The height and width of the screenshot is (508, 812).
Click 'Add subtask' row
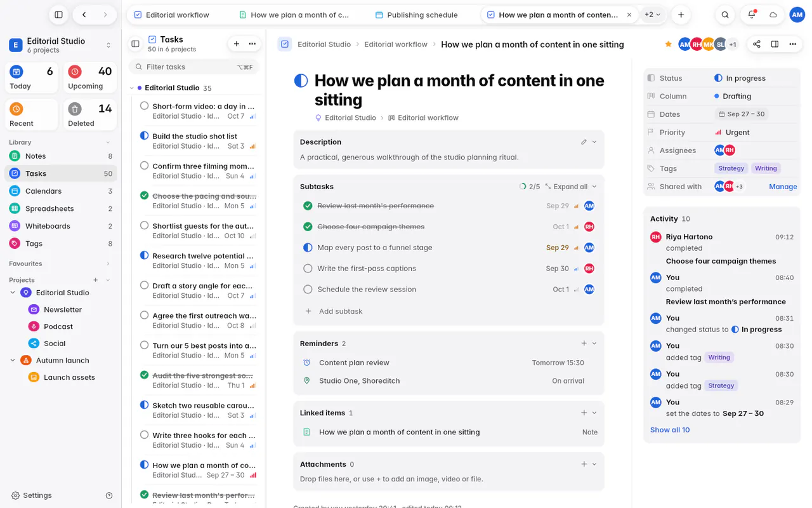pos(449,311)
